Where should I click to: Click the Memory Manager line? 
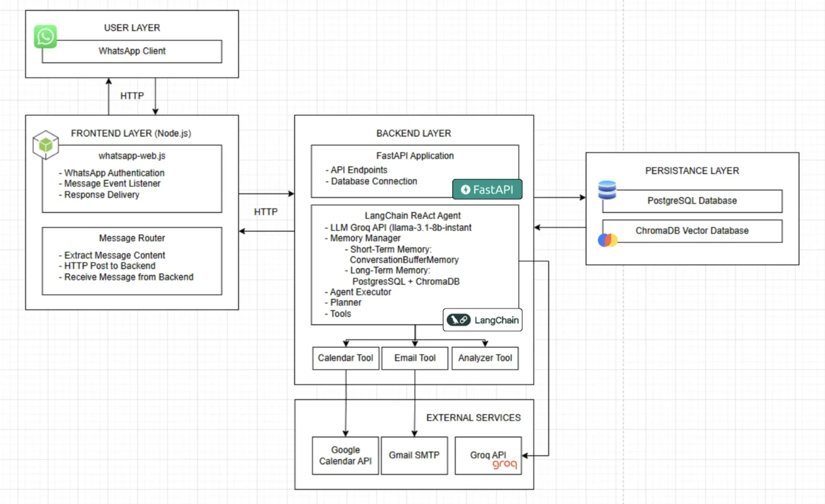362,238
